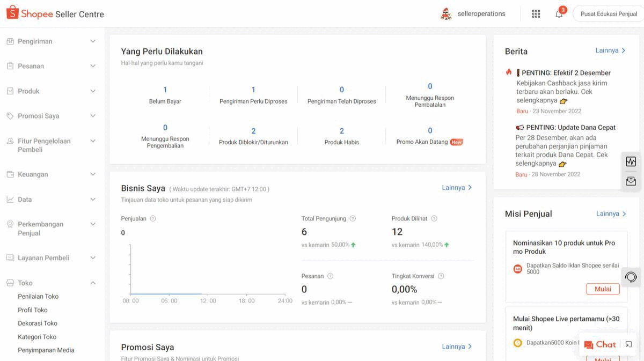Open the floating inbox mail icon
Viewport: 644px width, 361px height.
[x=631, y=181]
